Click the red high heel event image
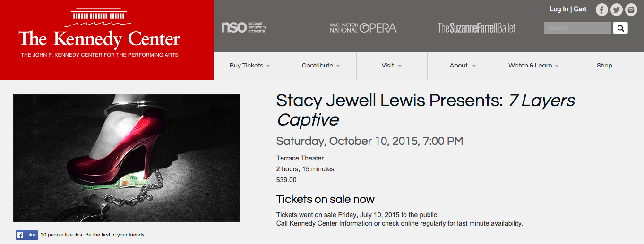644x244 pixels. tap(127, 158)
